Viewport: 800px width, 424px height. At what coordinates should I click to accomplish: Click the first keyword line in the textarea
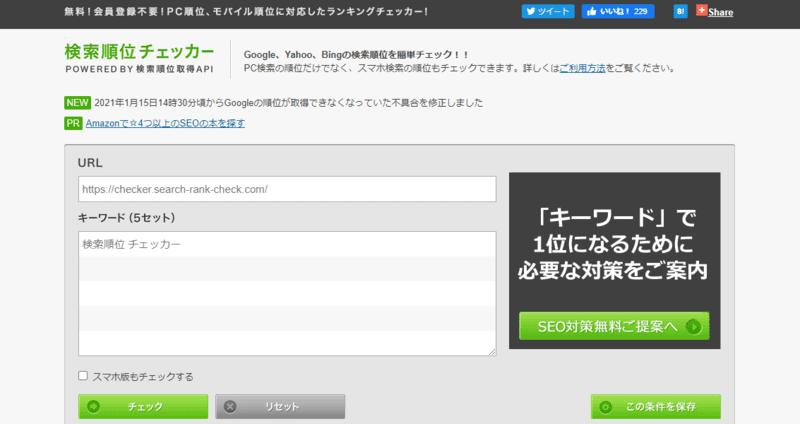287,244
